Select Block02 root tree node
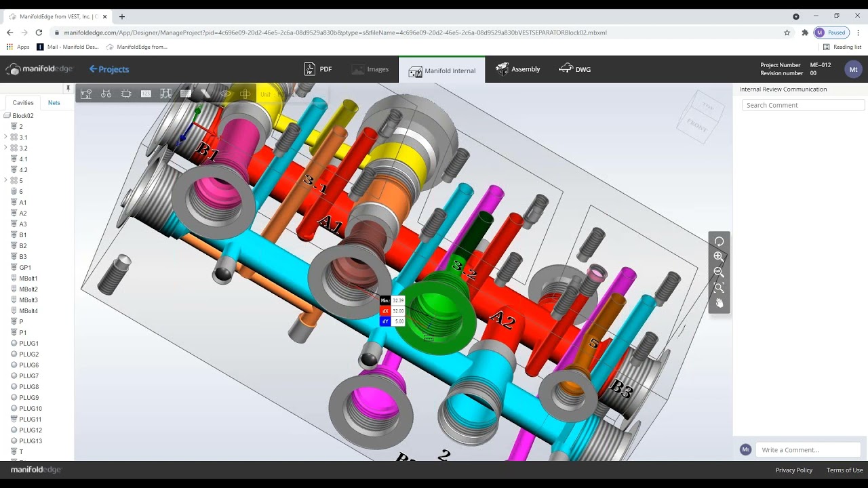 [19, 116]
